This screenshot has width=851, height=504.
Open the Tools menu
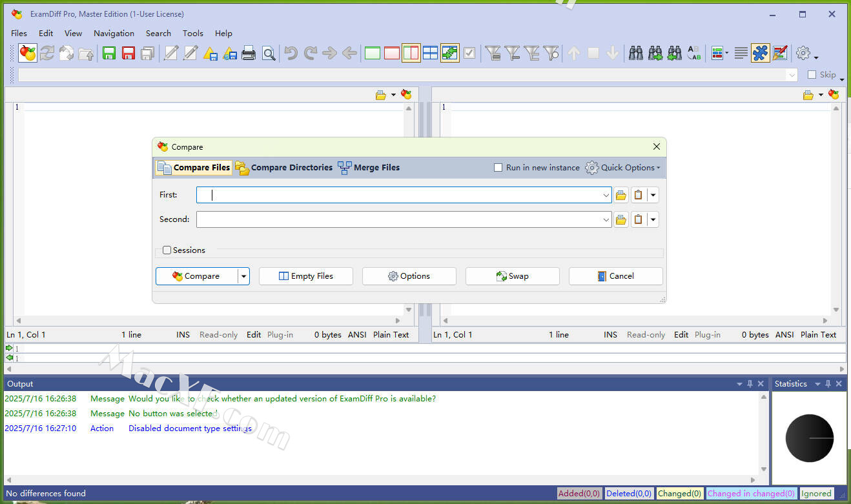[x=193, y=34]
